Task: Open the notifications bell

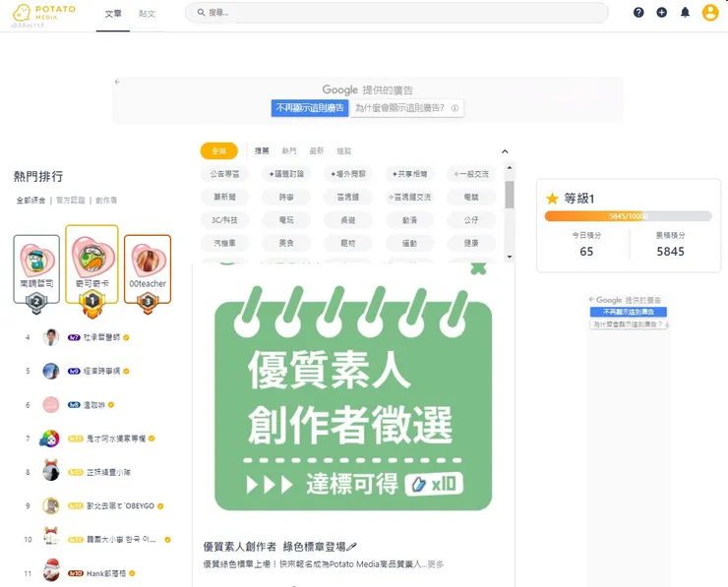Action: pos(685,13)
